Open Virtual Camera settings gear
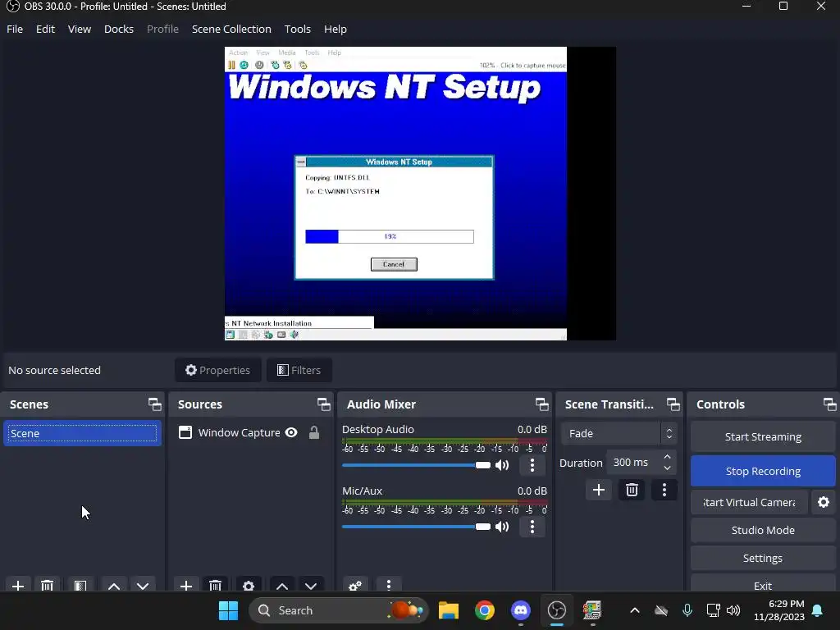The height and width of the screenshot is (630, 840). pos(824,502)
